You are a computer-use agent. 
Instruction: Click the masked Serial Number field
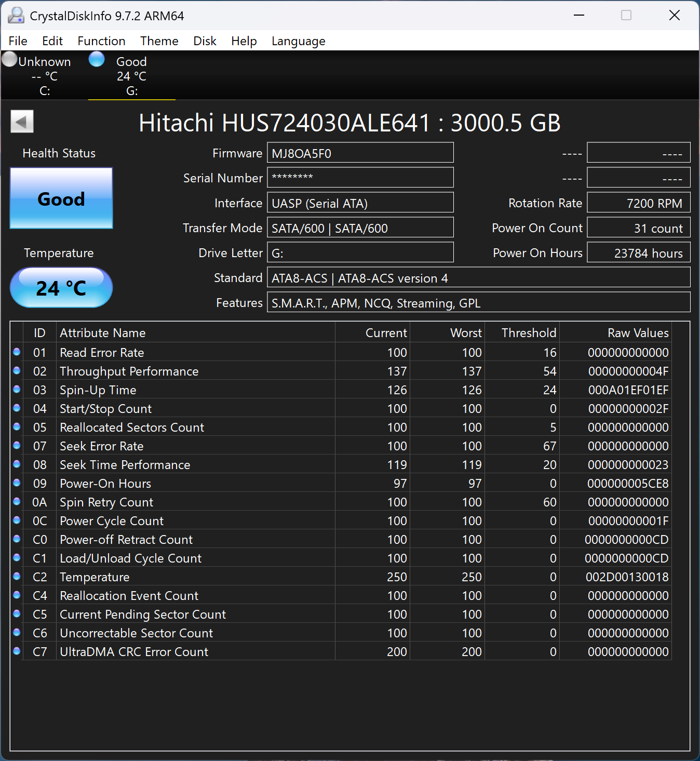coord(360,178)
